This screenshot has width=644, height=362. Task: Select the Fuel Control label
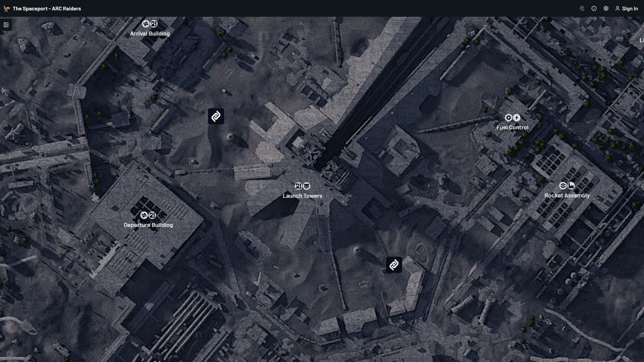[513, 127]
